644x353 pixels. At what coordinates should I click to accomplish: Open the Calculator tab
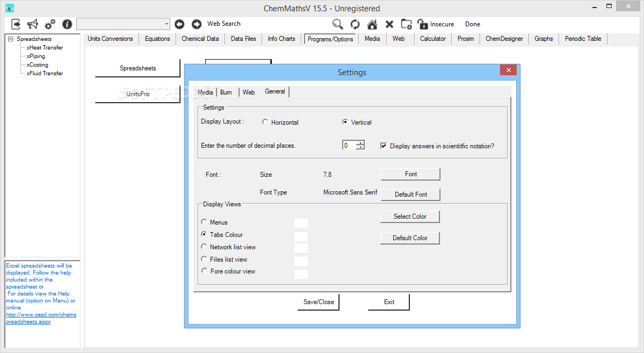coord(433,39)
